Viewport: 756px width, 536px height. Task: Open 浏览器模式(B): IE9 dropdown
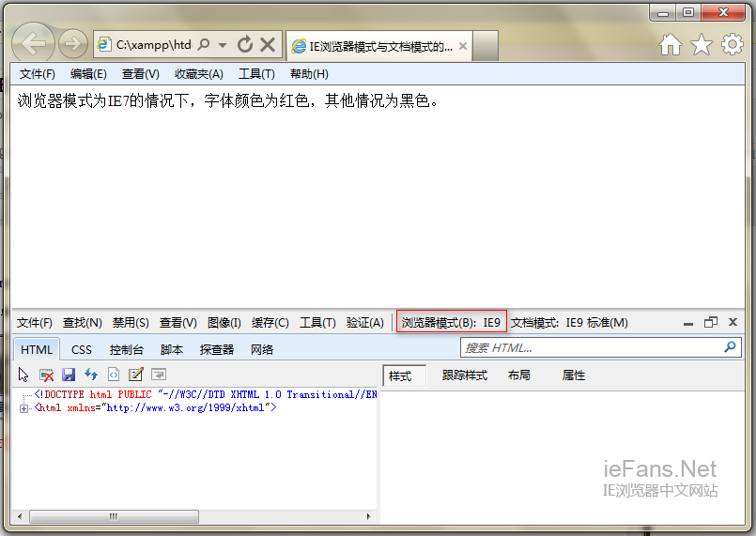coord(452,322)
